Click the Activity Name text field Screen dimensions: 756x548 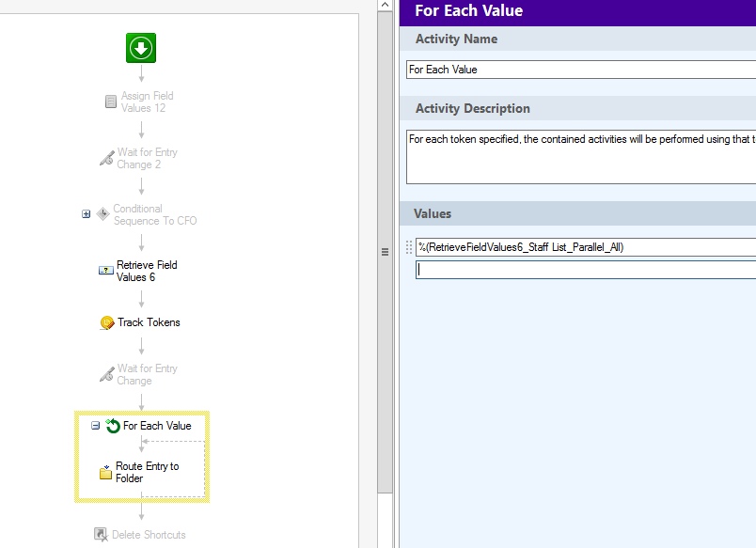click(x=581, y=70)
